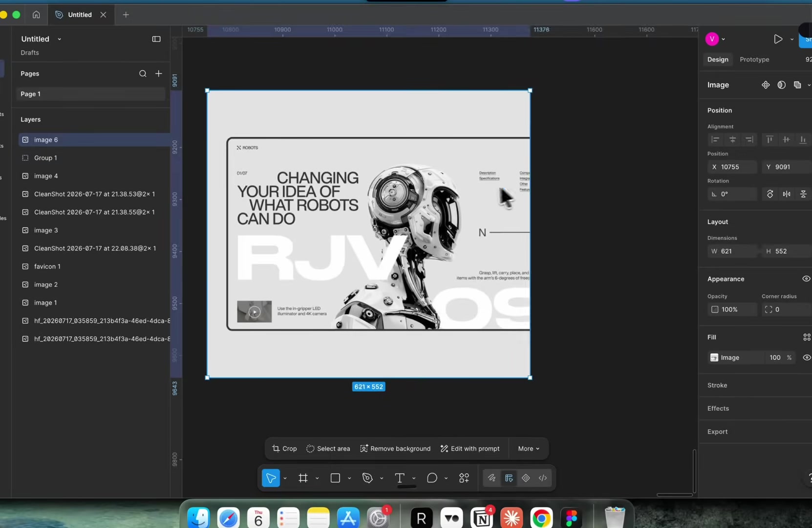
Task: Toggle the sidebar panel layout icon
Action: tap(156, 39)
